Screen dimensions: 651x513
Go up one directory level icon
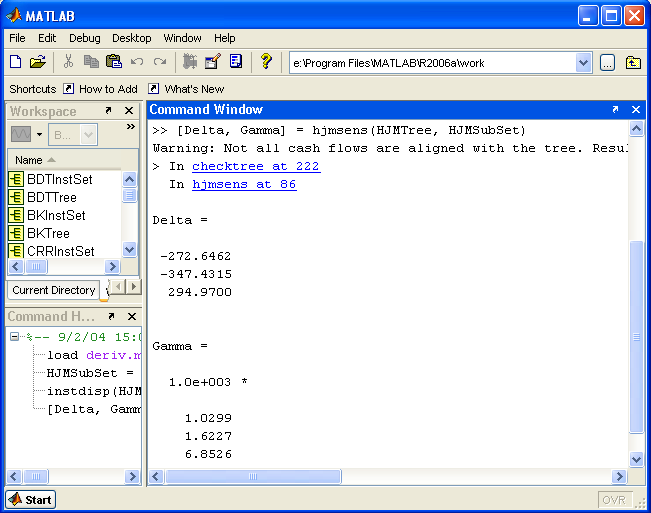pos(633,63)
